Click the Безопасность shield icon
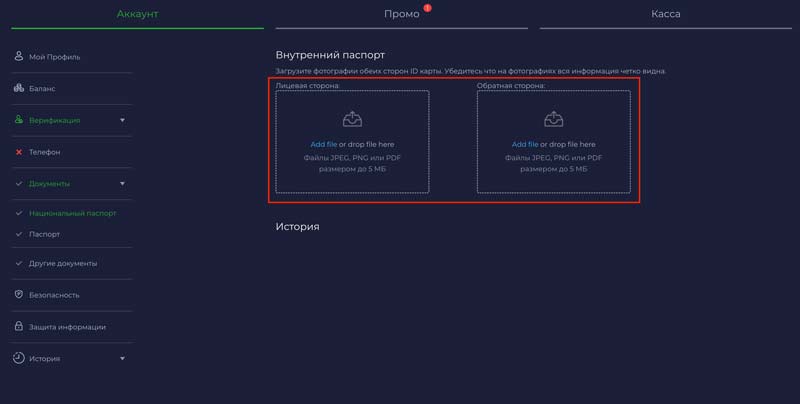 [19, 295]
